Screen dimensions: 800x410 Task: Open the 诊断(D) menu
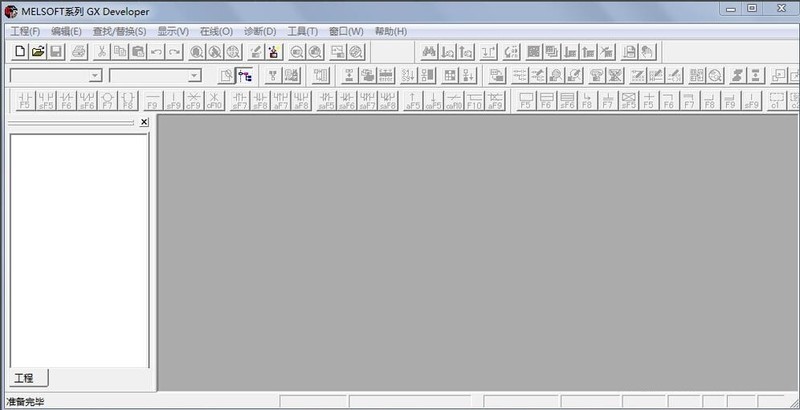point(260,32)
